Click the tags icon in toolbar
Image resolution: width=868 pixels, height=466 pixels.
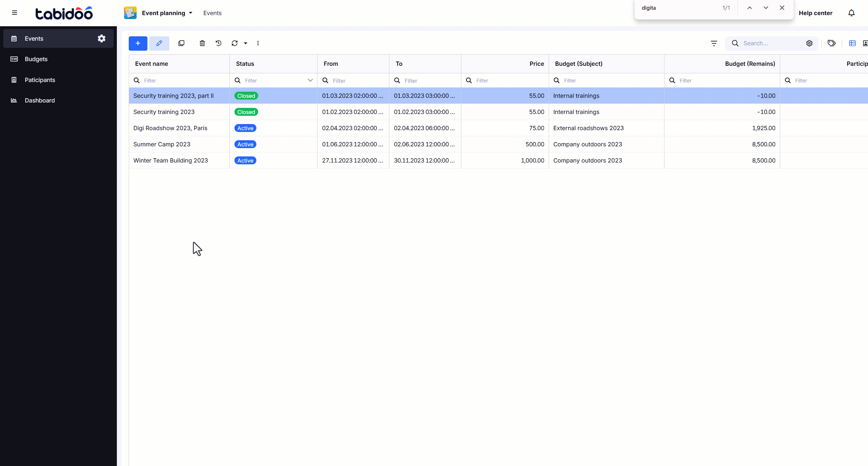pyautogui.click(x=831, y=43)
